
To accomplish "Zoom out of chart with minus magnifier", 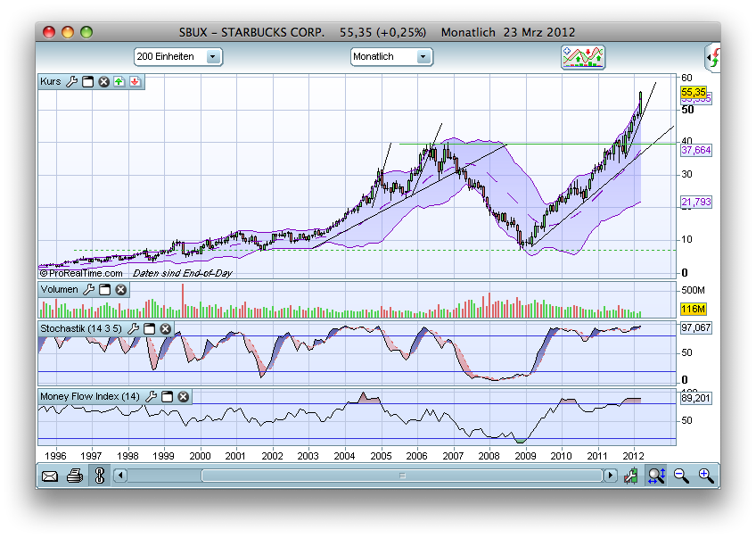I will pos(681,476).
